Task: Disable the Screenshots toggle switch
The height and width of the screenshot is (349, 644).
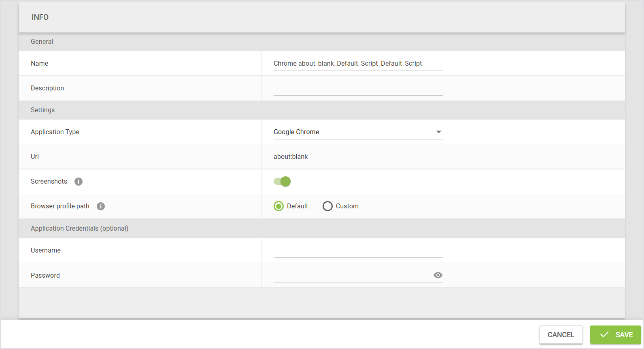Action: pos(282,182)
